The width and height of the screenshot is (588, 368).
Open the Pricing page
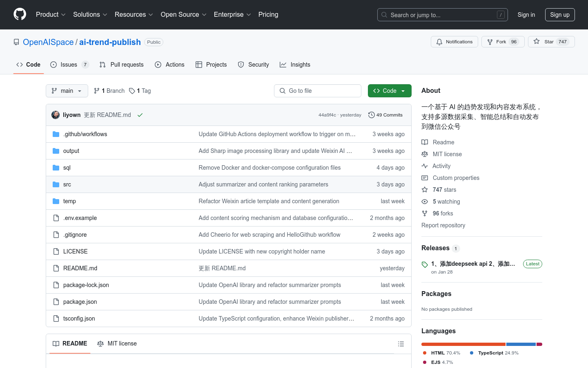(x=268, y=15)
